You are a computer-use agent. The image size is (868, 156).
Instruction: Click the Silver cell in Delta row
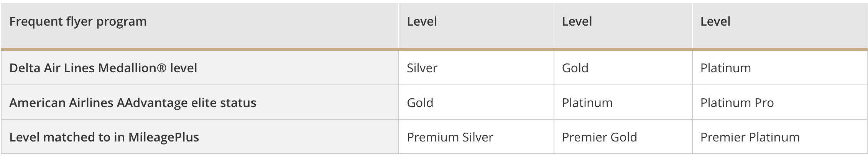pos(422,68)
